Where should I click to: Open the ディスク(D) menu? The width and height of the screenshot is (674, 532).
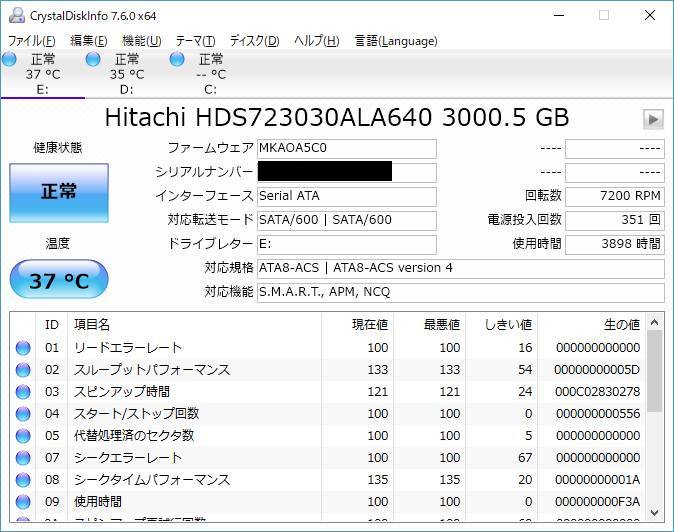click(x=254, y=41)
